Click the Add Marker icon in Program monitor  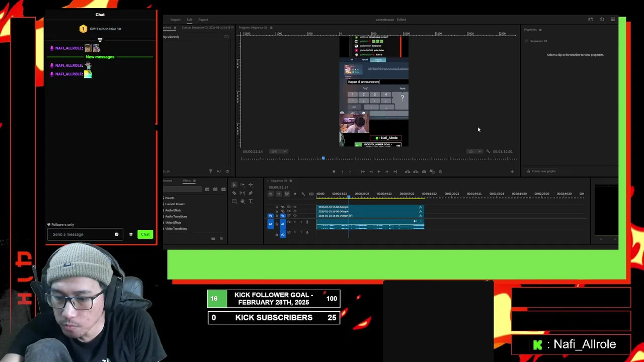334,171
